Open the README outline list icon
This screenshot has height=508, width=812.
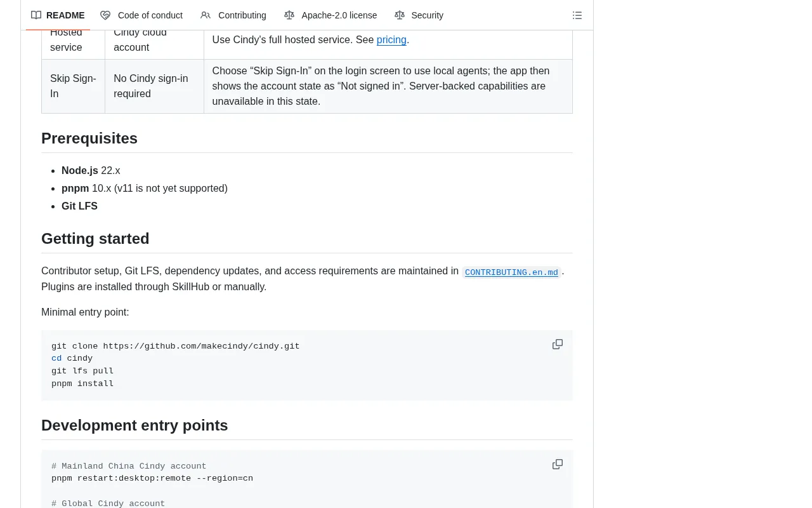point(577,15)
